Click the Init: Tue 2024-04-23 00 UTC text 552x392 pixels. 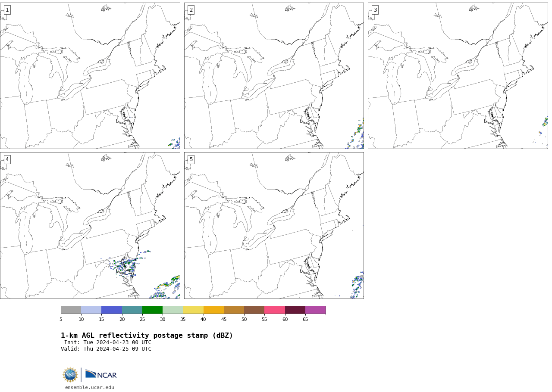coord(108,342)
